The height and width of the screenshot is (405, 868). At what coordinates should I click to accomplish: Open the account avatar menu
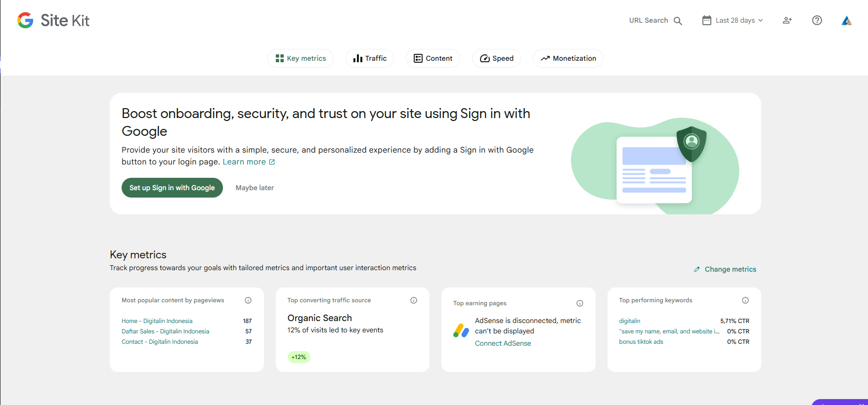pos(847,20)
